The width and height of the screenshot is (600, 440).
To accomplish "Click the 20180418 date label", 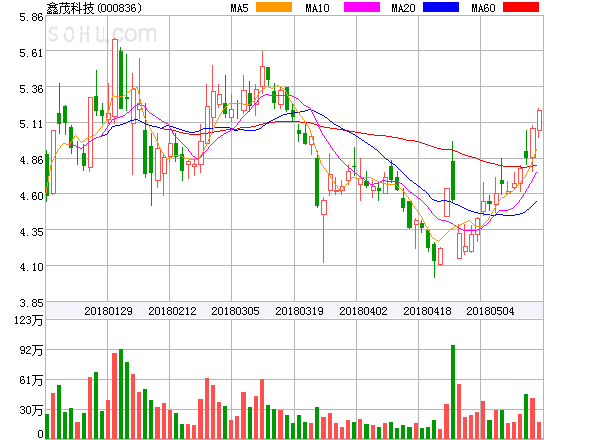I will [x=427, y=311].
